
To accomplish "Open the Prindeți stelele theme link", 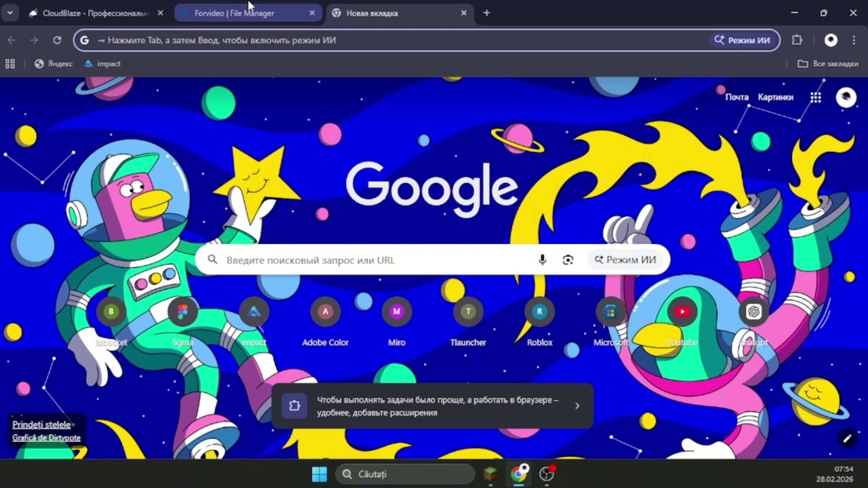I will [41, 424].
